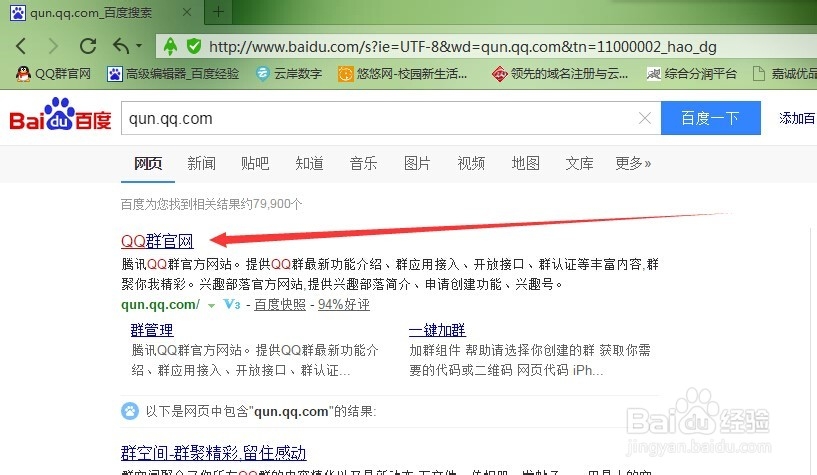Click the green rocket icon in the address bar
This screenshot has height=475, width=817.
(x=170, y=46)
